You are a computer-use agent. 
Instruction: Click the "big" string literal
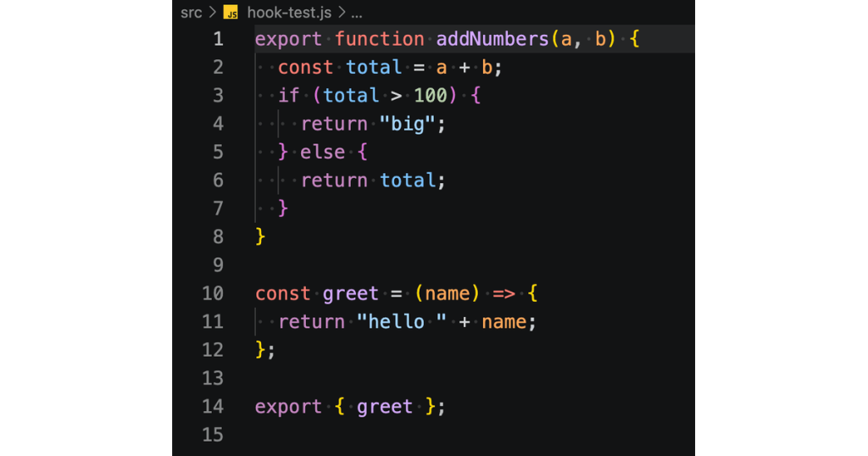(408, 124)
